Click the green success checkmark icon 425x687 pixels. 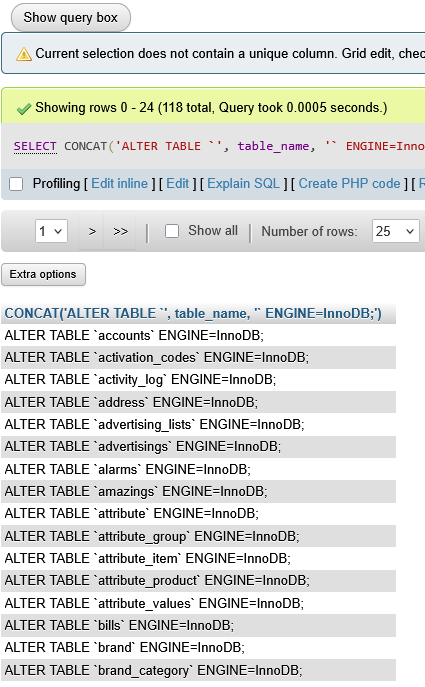(x=24, y=109)
